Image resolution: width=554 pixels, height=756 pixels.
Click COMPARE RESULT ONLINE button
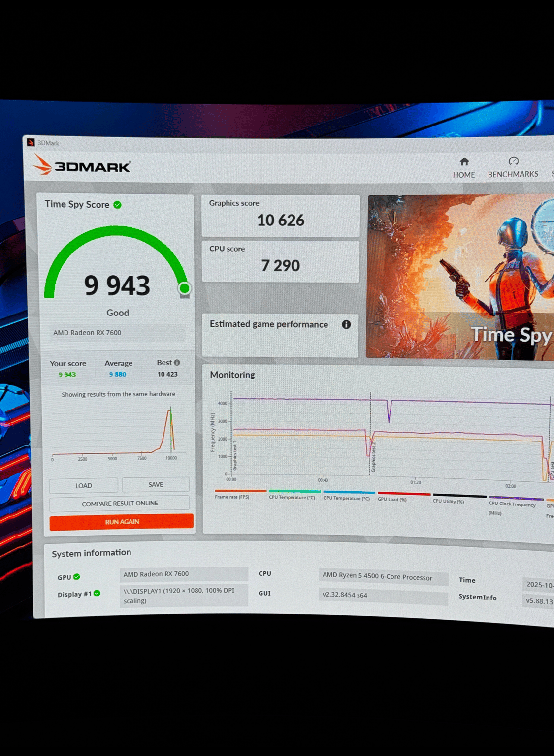[x=120, y=503]
